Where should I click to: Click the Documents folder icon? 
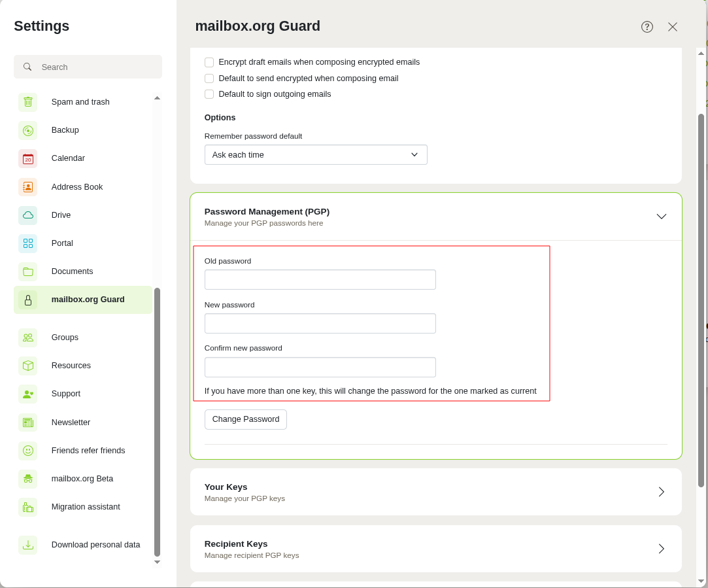(28, 271)
